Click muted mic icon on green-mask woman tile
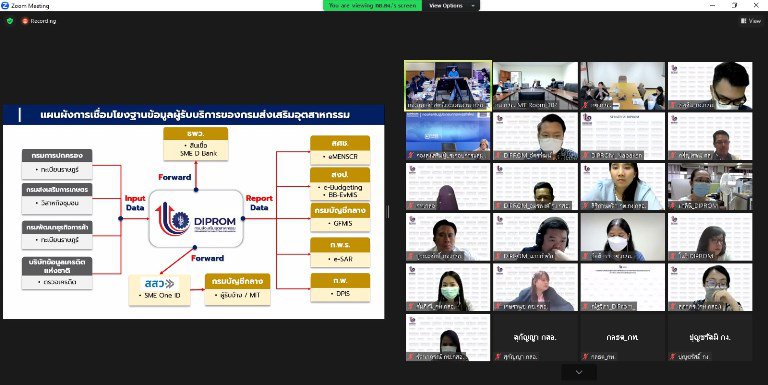 [x=411, y=307]
